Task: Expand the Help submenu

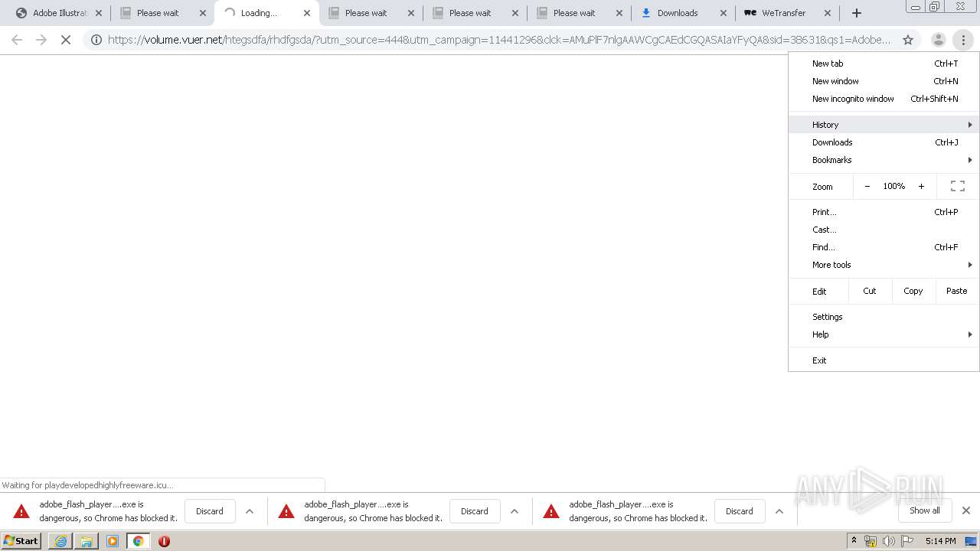Action: [x=884, y=334]
